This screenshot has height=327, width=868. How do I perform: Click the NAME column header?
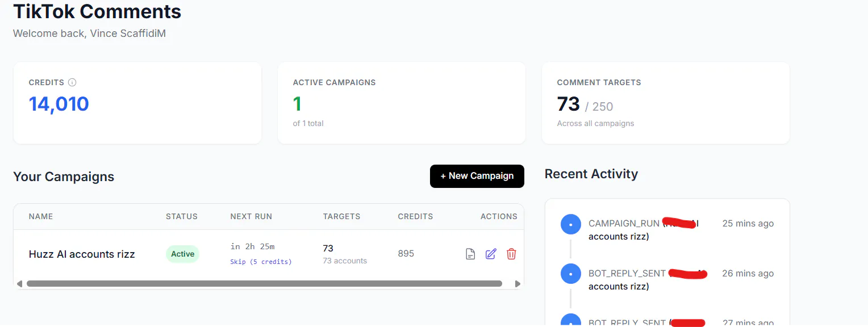point(41,216)
